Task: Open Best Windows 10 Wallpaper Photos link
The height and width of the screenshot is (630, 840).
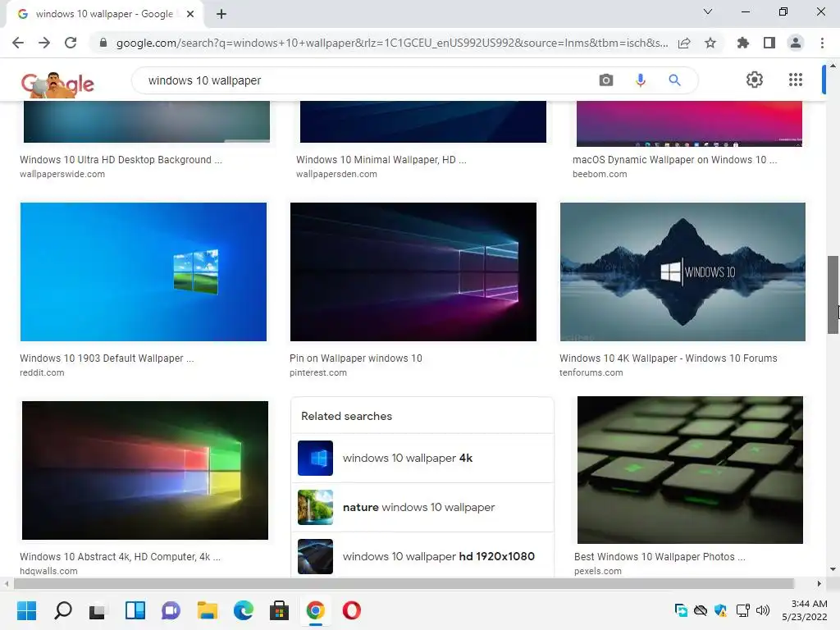Action: point(660,557)
